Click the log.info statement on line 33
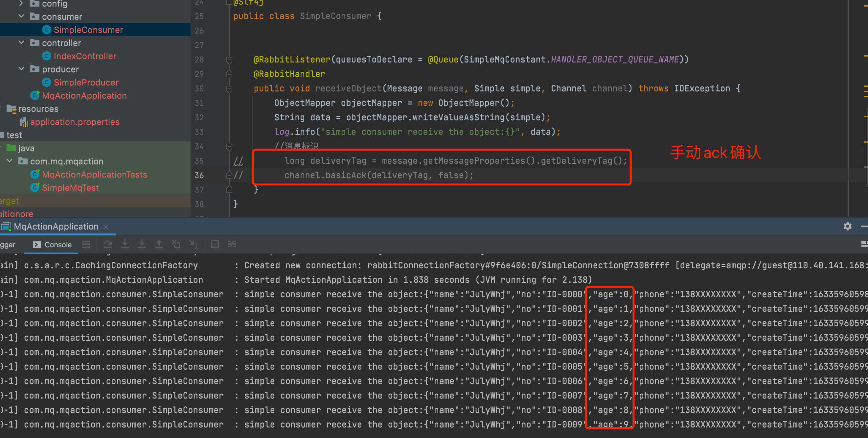 pos(417,132)
